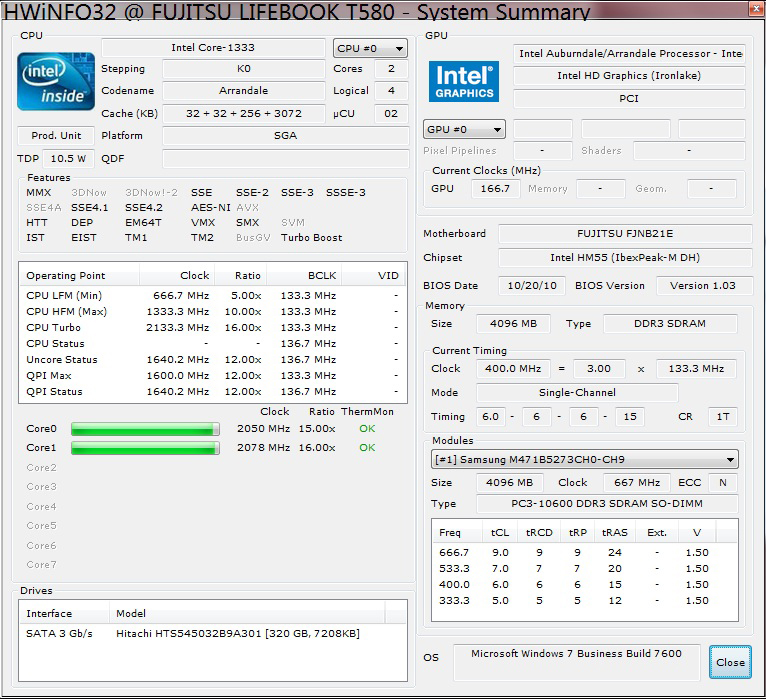Click the empty QDF field

coord(286,159)
